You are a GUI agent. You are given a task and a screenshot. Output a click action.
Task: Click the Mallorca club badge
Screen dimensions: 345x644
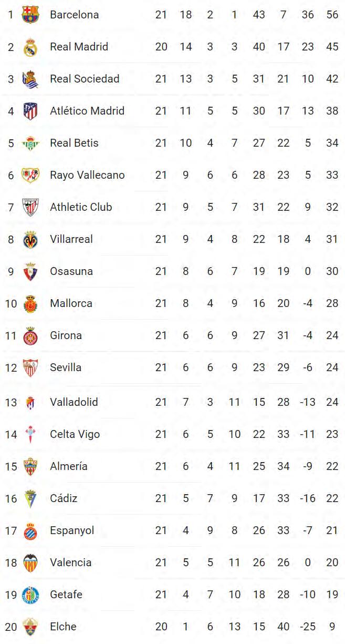pyautogui.click(x=30, y=304)
